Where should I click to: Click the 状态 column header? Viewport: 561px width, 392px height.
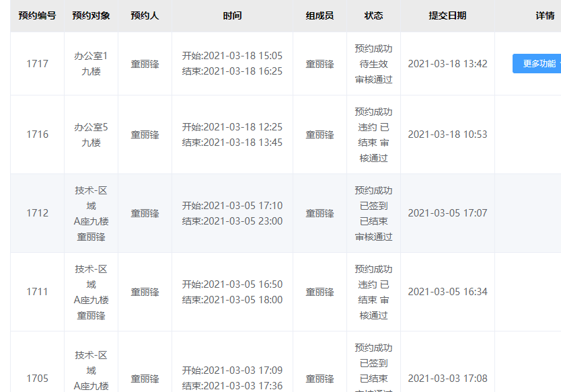(373, 15)
